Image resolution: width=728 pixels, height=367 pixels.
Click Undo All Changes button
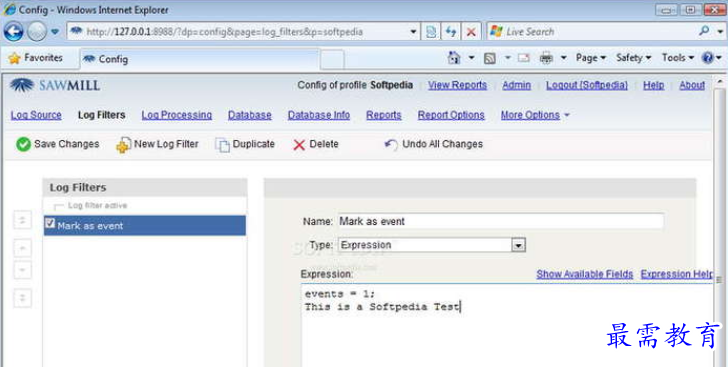coord(434,144)
